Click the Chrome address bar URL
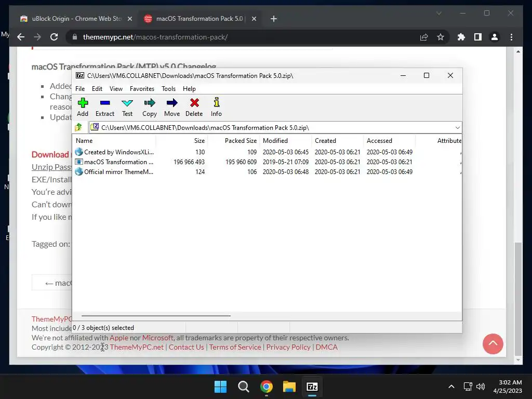The image size is (532, 399). click(155, 37)
